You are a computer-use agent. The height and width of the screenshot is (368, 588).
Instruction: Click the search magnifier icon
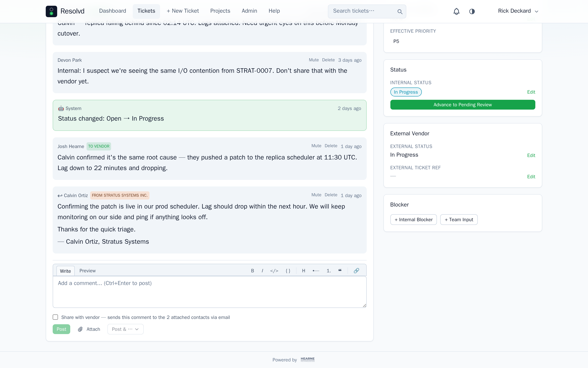[x=400, y=11]
